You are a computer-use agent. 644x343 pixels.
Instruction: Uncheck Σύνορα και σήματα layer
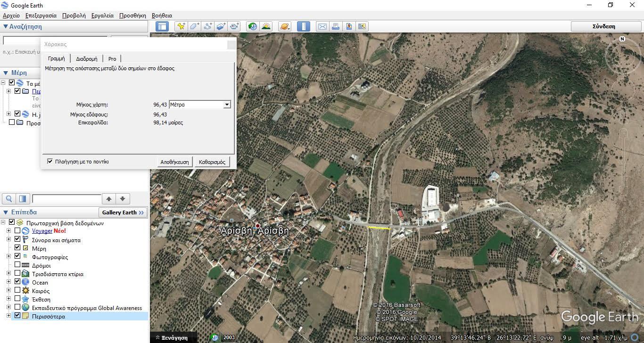[x=17, y=240]
